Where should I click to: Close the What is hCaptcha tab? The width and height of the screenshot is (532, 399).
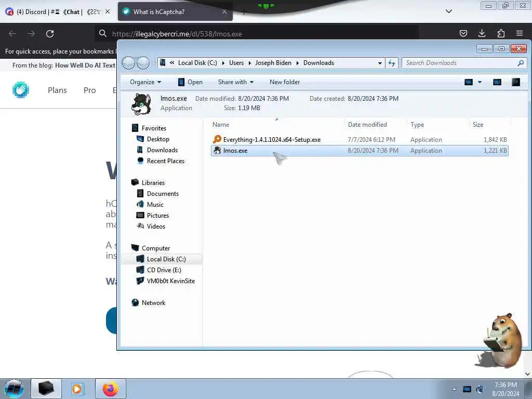coord(224,11)
